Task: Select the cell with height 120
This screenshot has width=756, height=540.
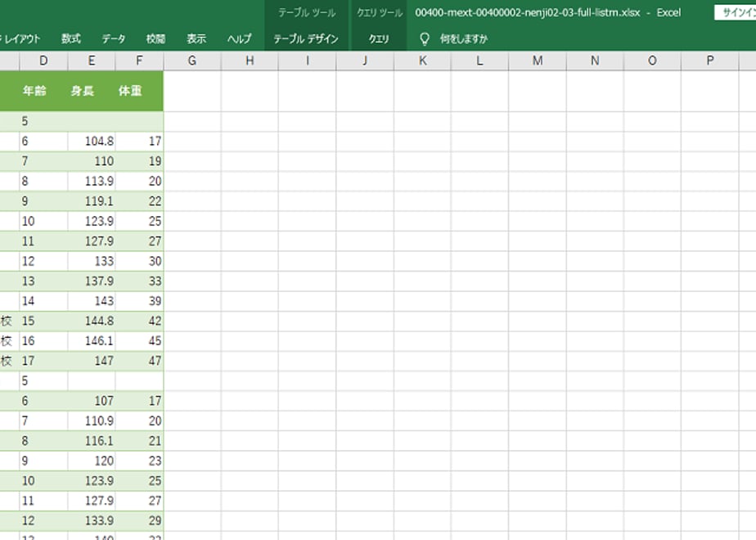Action: coord(92,461)
